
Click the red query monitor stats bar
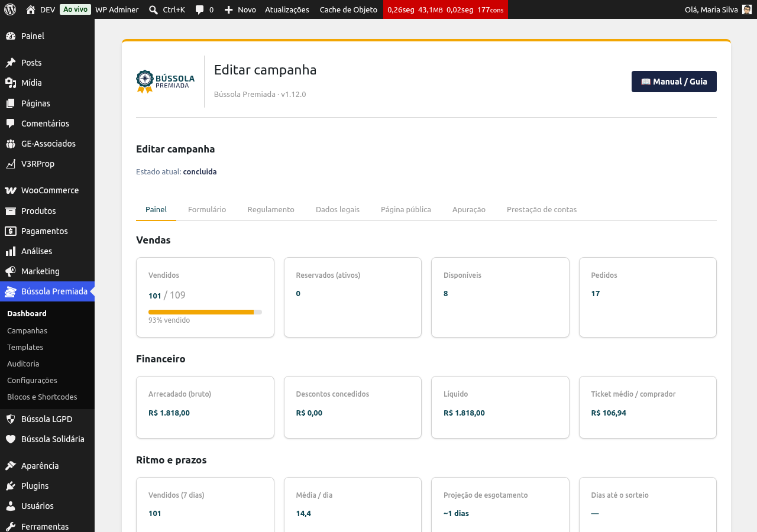[x=445, y=9]
